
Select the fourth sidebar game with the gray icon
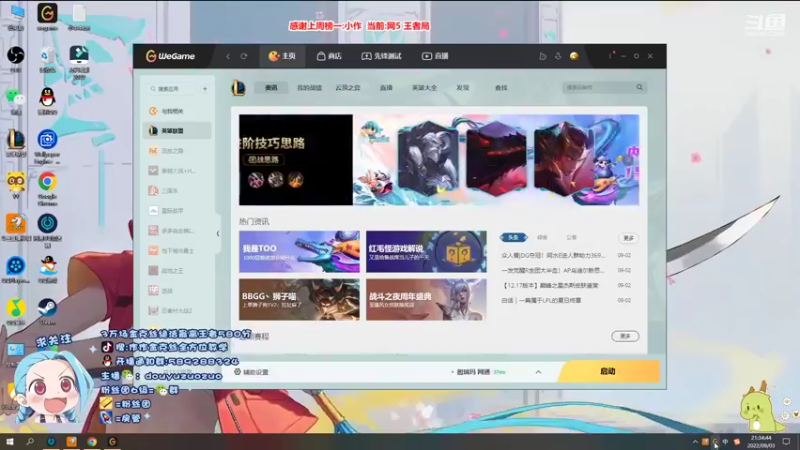click(x=178, y=171)
